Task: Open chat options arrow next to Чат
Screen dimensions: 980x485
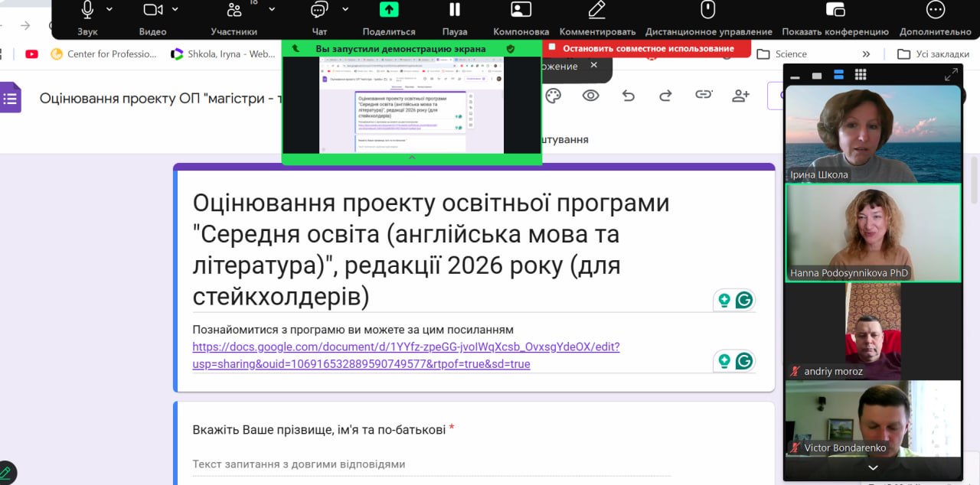Action: (345, 9)
